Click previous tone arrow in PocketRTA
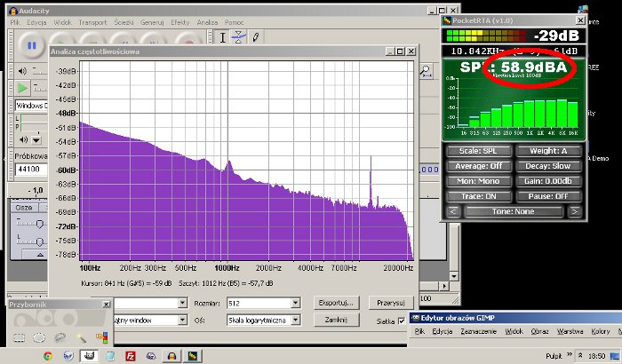Image resolution: width=622 pixels, height=364 pixels. (x=453, y=211)
